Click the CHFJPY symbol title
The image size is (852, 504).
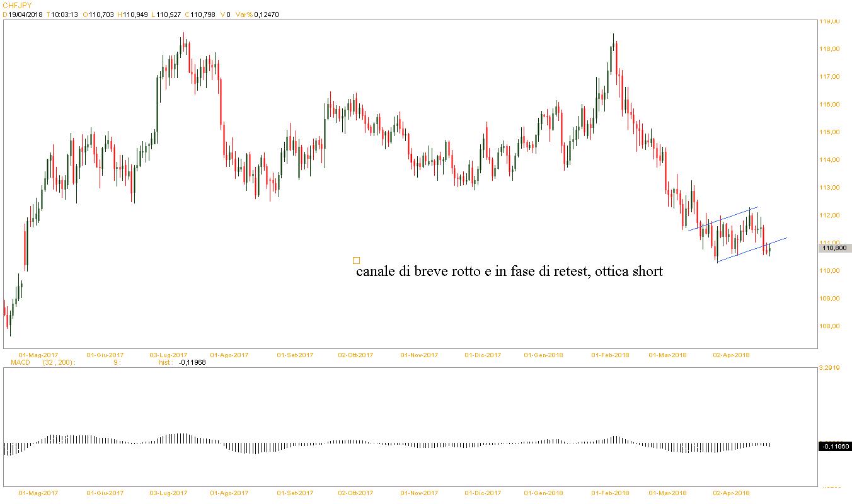18,6
